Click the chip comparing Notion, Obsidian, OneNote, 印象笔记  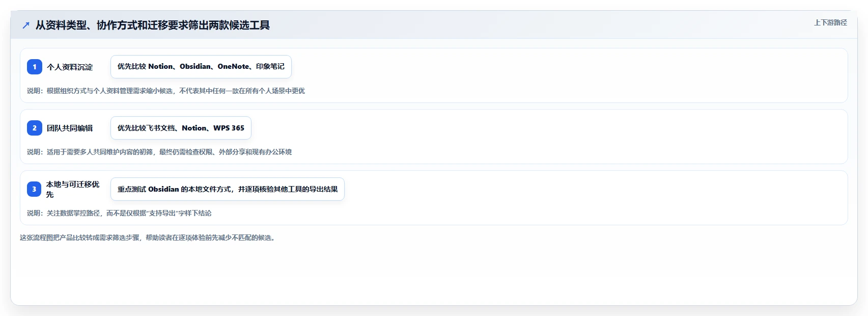[201, 67]
